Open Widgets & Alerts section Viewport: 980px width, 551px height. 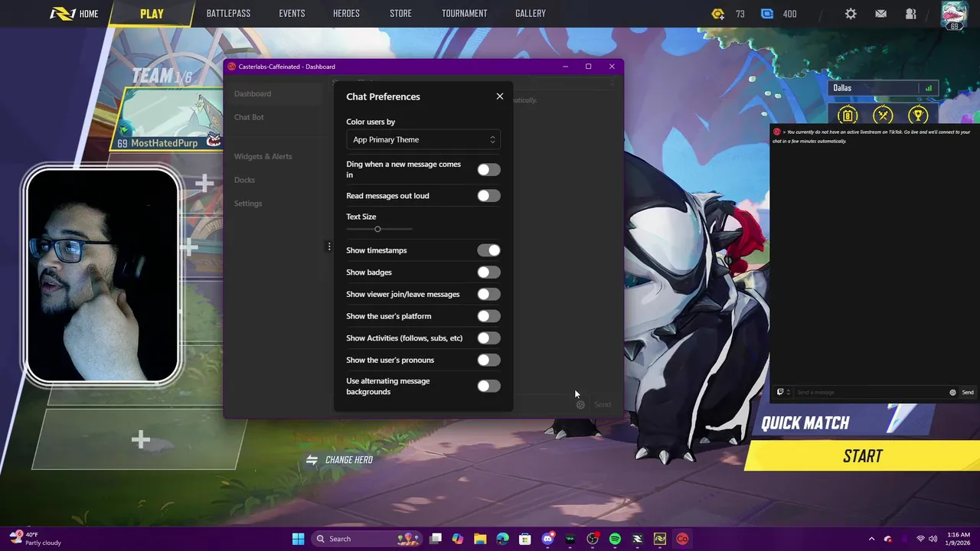click(263, 156)
